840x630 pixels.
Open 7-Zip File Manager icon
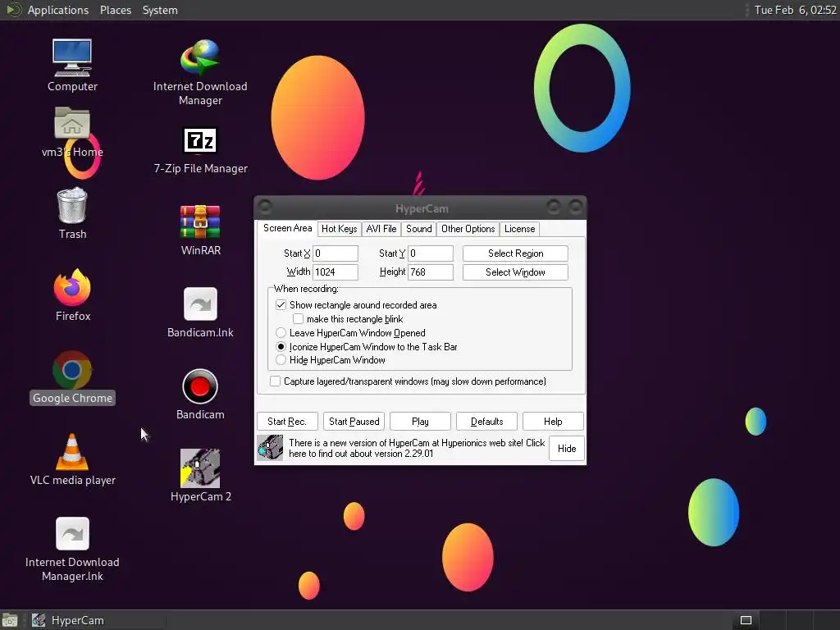pyautogui.click(x=200, y=140)
